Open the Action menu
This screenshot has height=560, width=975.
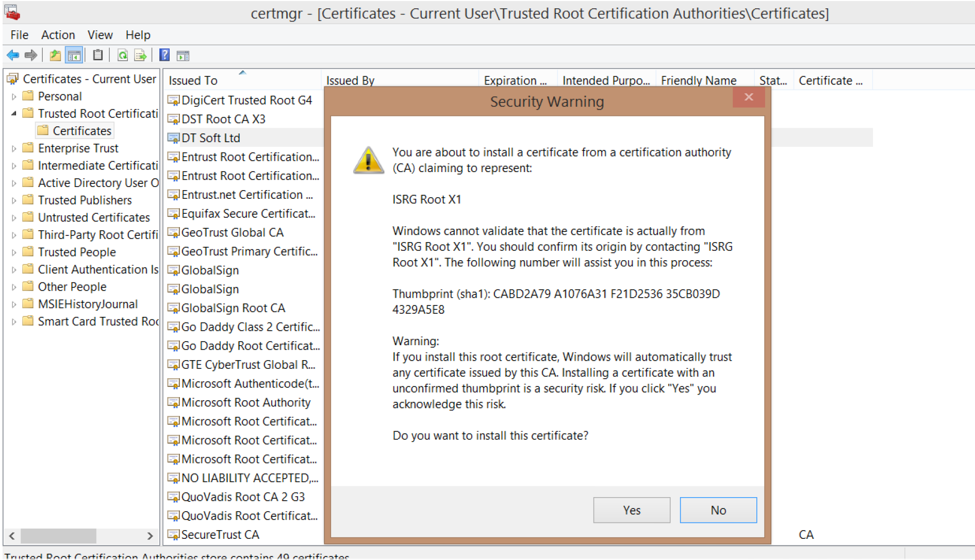[58, 35]
